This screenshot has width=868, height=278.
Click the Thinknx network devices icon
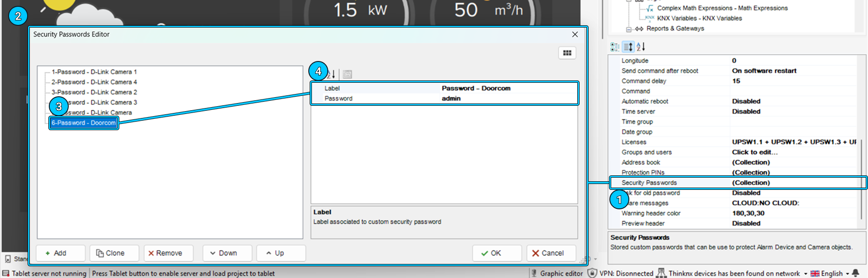[x=661, y=273]
